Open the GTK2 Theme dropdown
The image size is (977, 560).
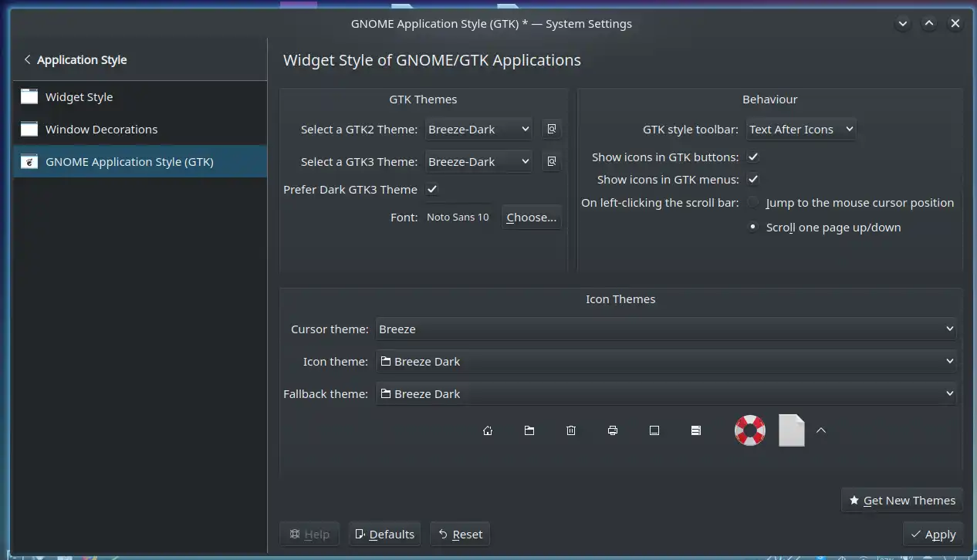pos(479,130)
